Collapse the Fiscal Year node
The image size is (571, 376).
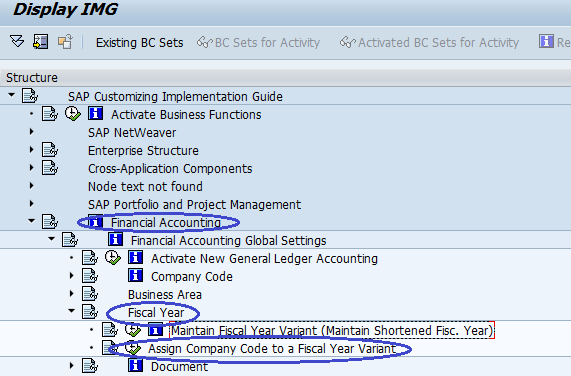click(x=72, y=311)
